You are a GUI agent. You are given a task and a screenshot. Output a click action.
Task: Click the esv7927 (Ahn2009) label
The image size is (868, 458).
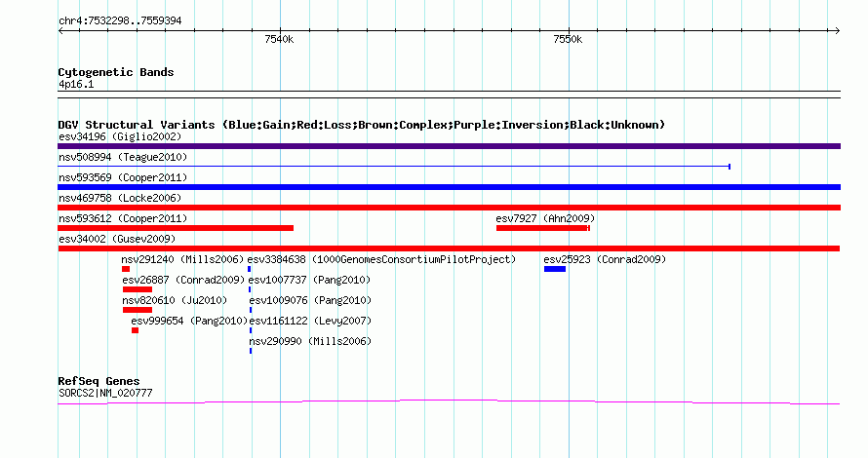point(545,218)
